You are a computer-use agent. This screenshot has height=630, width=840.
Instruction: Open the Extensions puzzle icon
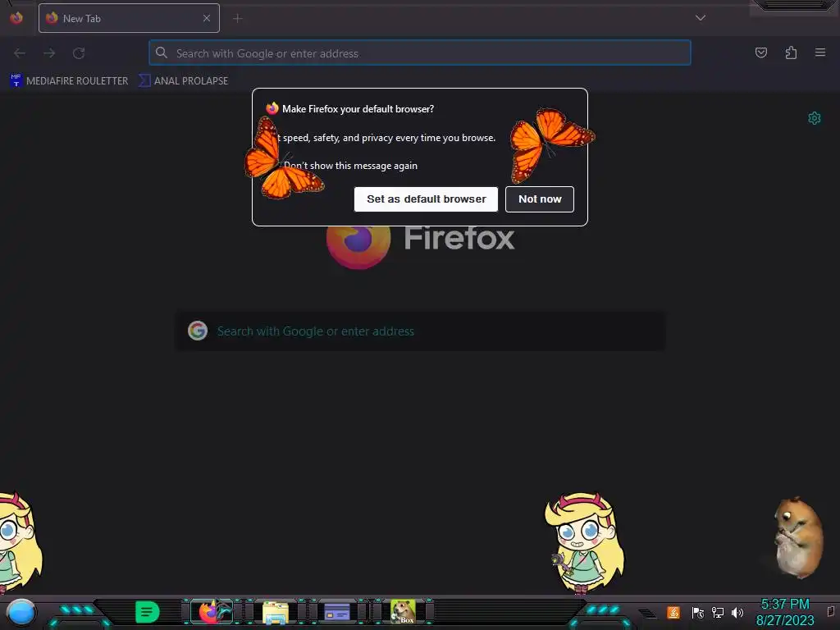pyautogui.click(x=791, y=52)
